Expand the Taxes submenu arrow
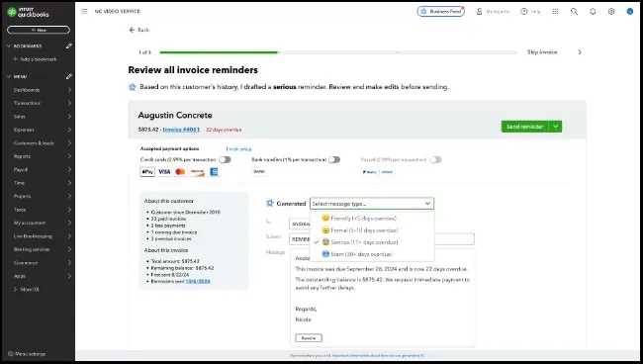Viewport: 643px width, 364px height. pos(69,210)
